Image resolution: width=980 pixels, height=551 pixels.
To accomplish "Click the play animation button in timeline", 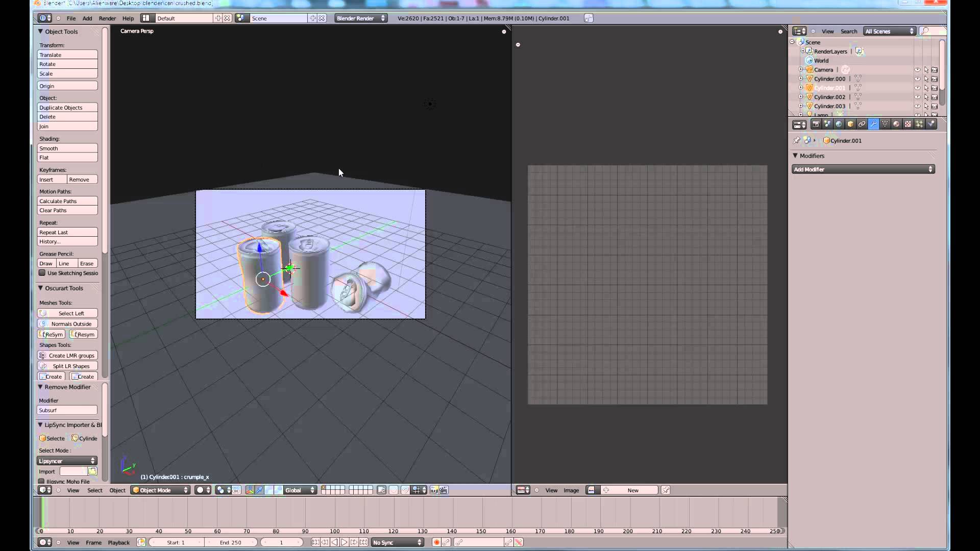I will pos(344,542).
